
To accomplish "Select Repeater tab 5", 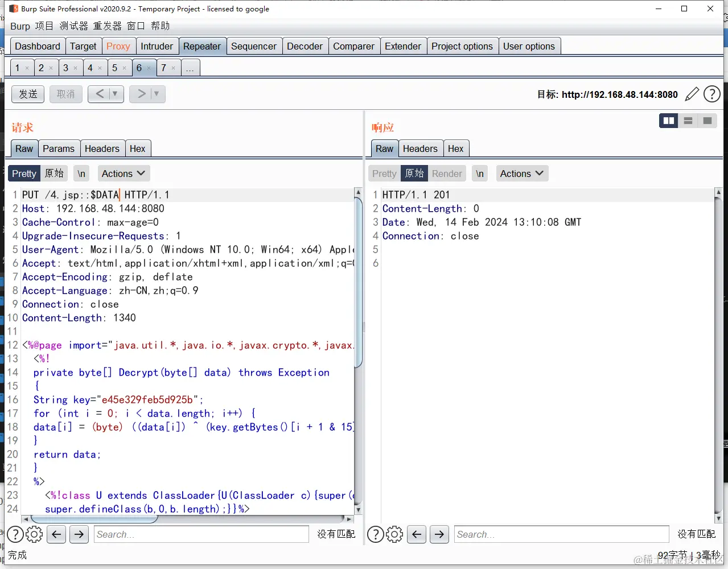I will pos(114,68).
